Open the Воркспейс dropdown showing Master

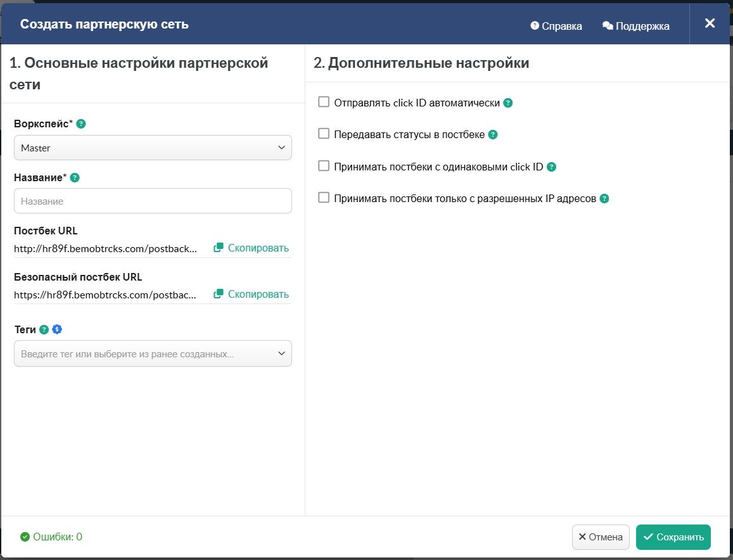pyautogui.click(x=153, y=148)
